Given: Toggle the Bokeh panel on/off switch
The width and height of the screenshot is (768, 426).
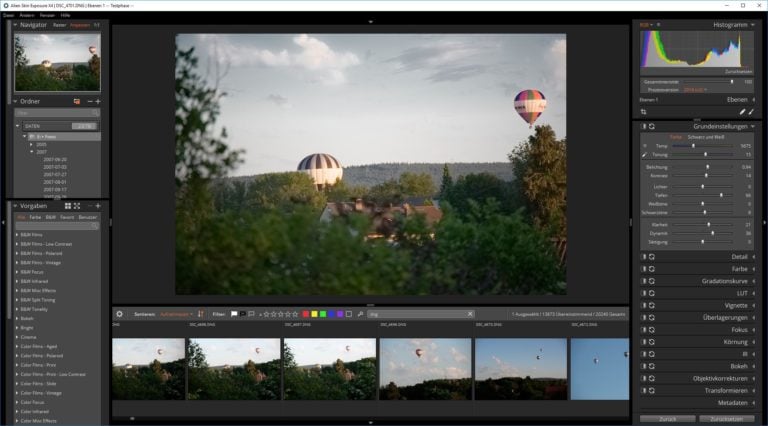Looking at the screenshot, I should click(x=643, y=366).
